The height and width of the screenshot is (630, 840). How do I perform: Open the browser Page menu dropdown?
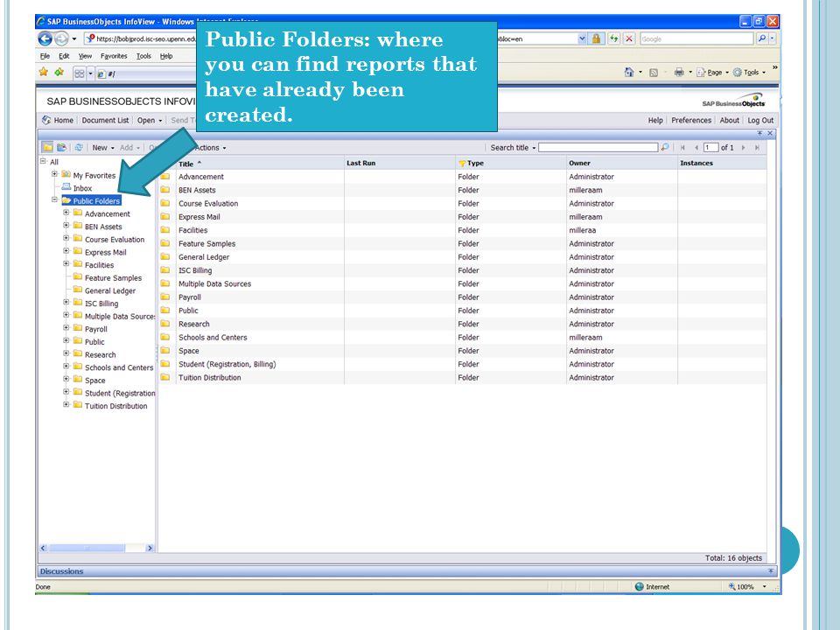coord(713,73)
